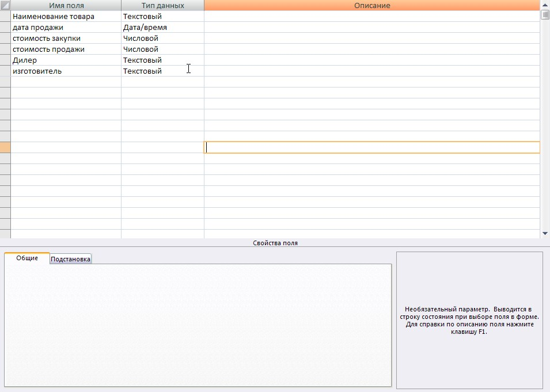Click the 'Тип данных' column header

point(162,5)
